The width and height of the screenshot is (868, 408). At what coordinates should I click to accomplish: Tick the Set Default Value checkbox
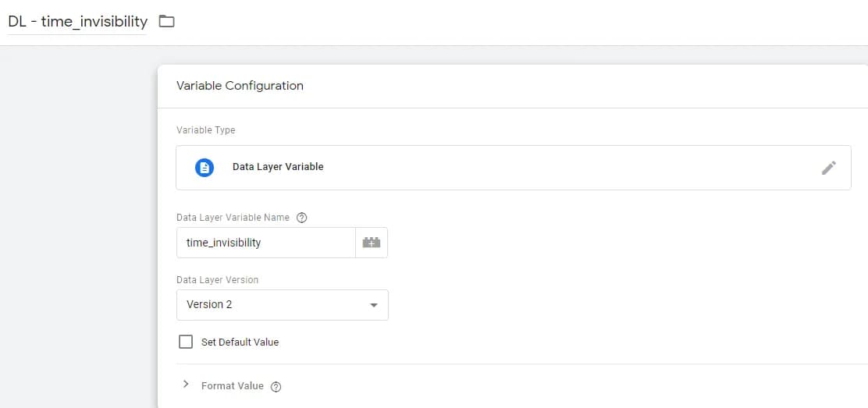click(186, 342)
